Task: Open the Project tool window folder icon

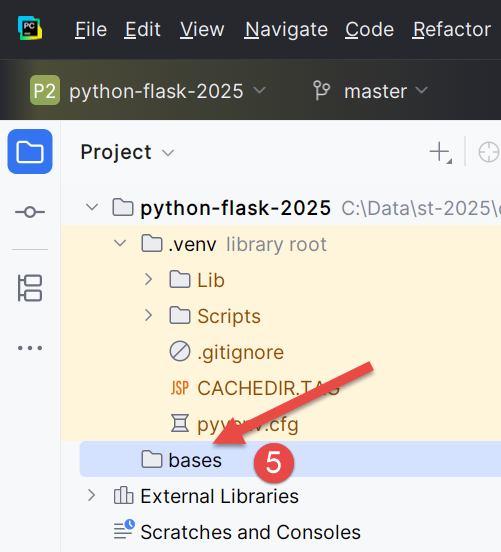Action: coord(30,152)
